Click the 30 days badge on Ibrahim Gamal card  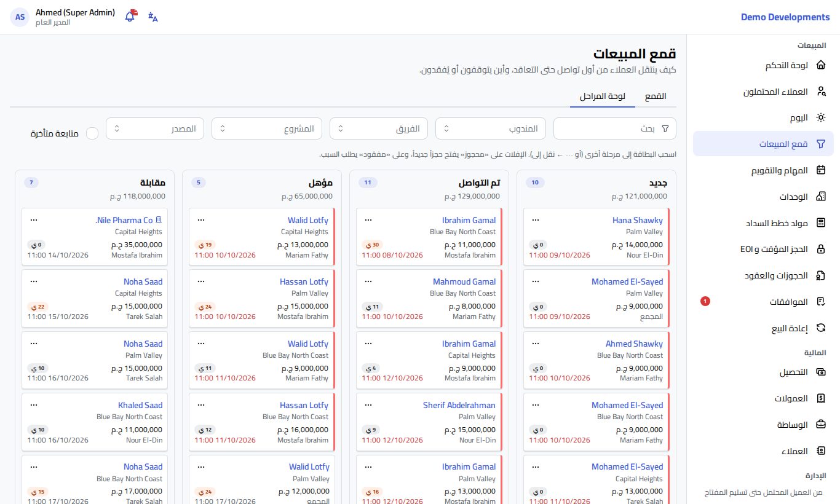372,244
